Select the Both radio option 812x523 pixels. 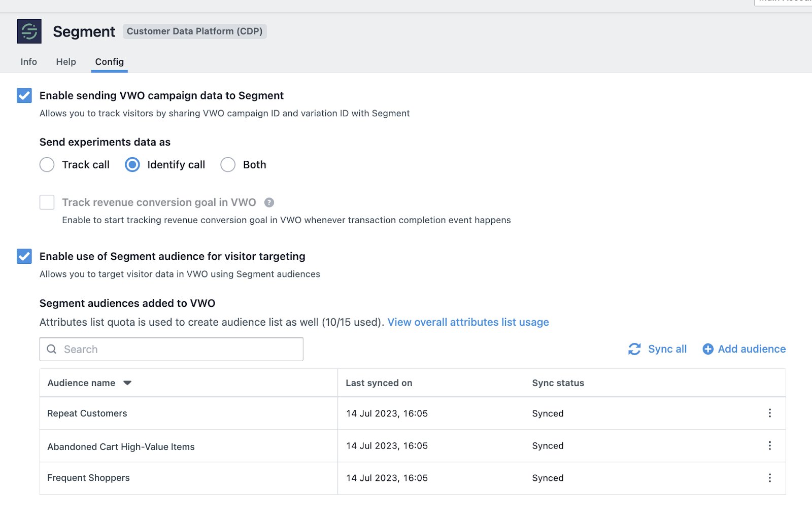coord(228,165)
